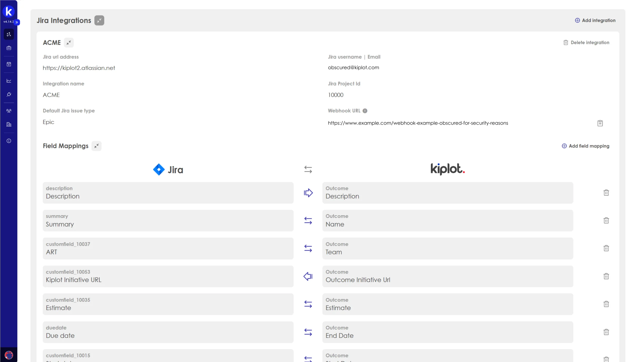The height and width of the screenshot is (362, 644).
Task: Open the Jira duedate field selector
Action: (168, 332)
